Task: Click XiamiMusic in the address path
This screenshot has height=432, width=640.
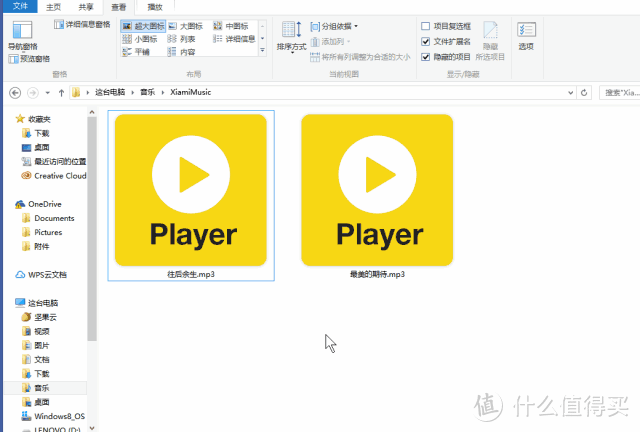Action: click(191, 92)
